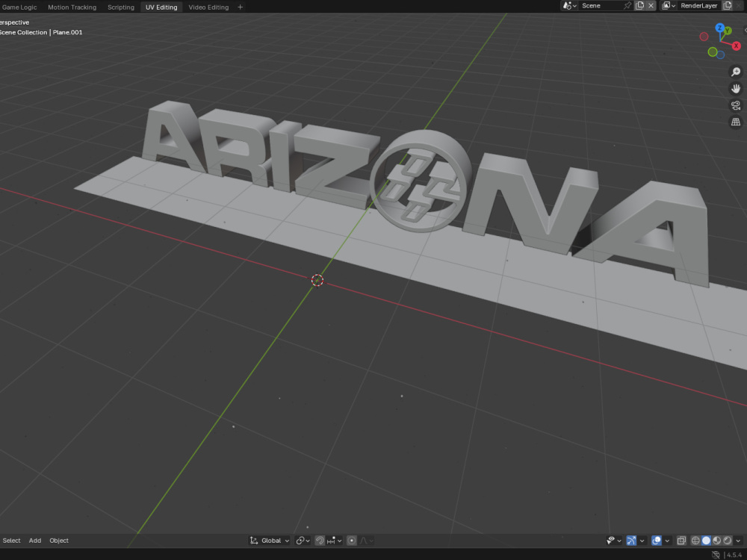Screen dimensions: 747x560
Task: Click the O ring logo in ARIZONA
Action: (x=421, y=181)
